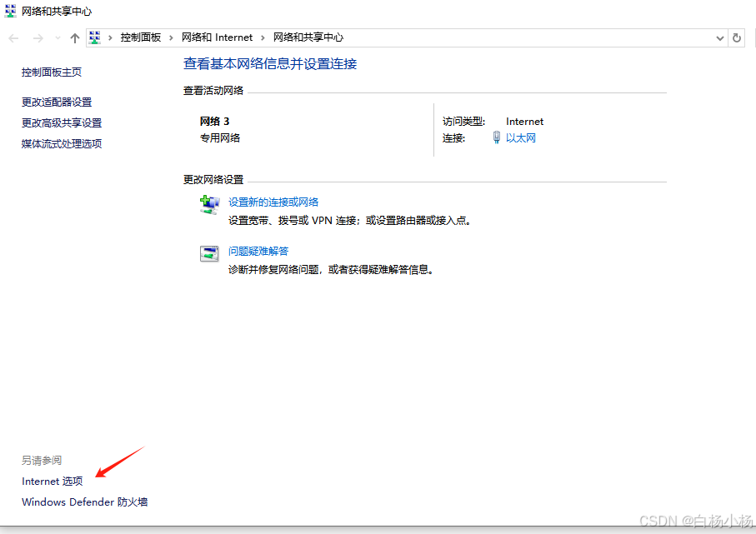The image size is (756, 534).
Task: Select 控制面板 breadcrumb item
Action: tap(140, 37)
